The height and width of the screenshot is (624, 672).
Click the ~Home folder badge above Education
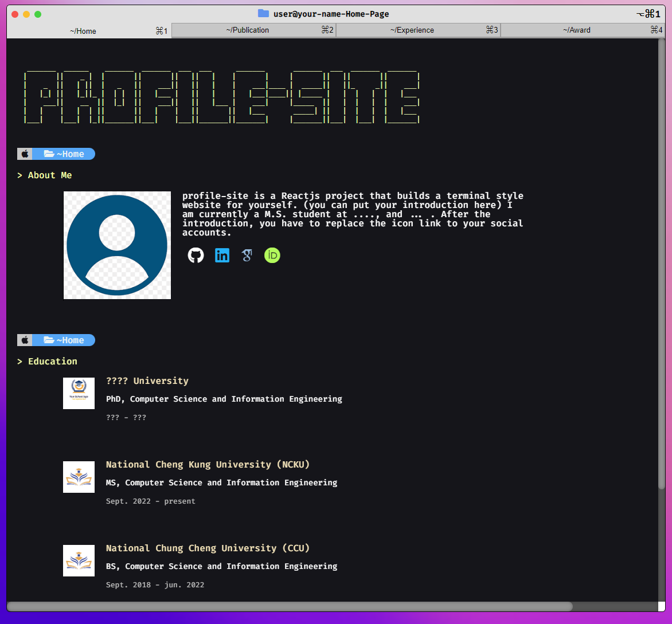click(x=64, y=340)
